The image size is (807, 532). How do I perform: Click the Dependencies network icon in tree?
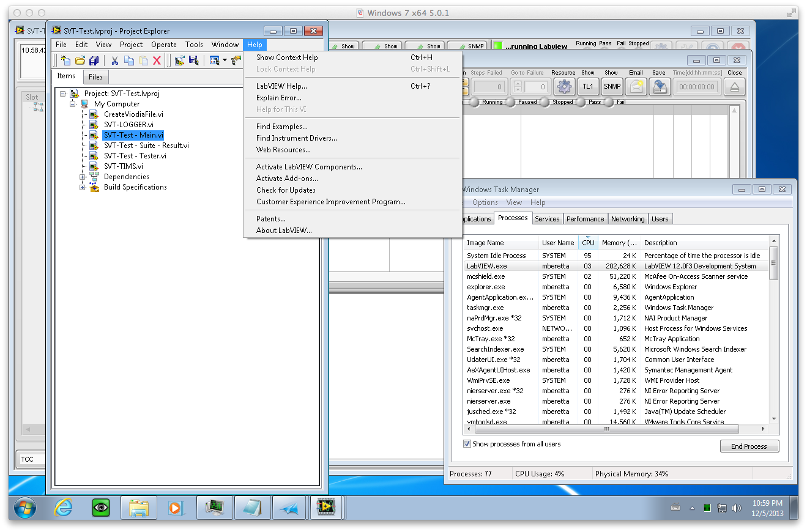(x=94, y=177)
